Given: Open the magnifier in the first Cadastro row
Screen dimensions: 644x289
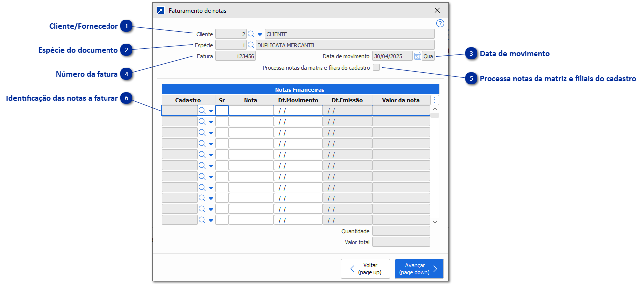Looking at the screenshot, I should point(203,110).
